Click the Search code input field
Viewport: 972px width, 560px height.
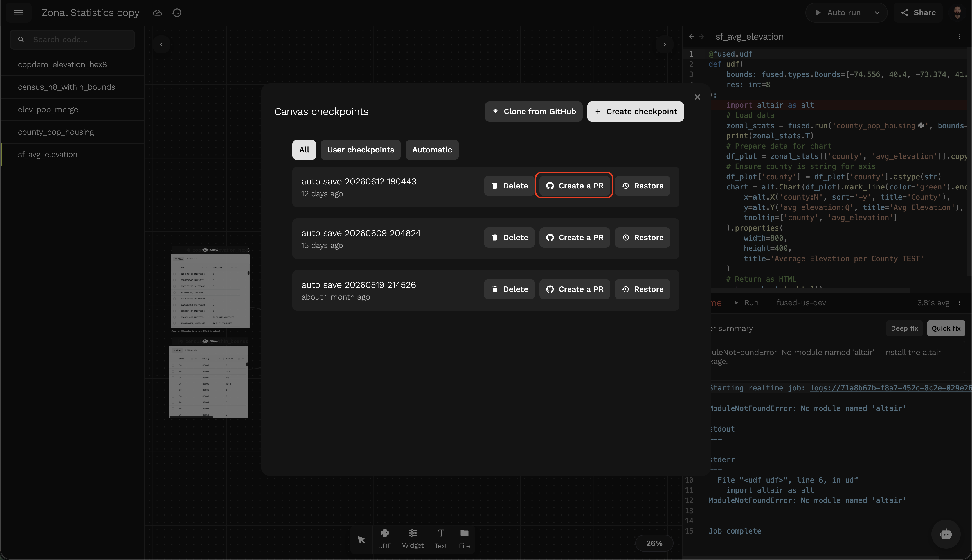coord(72,40)
